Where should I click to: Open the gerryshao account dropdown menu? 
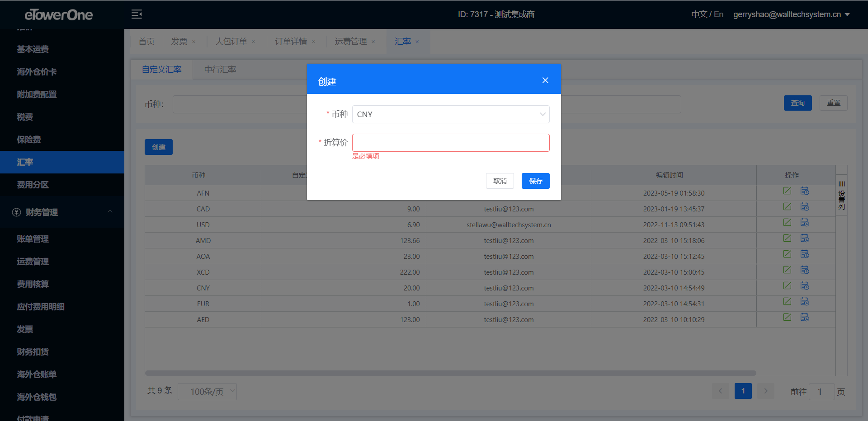[791, 14]
